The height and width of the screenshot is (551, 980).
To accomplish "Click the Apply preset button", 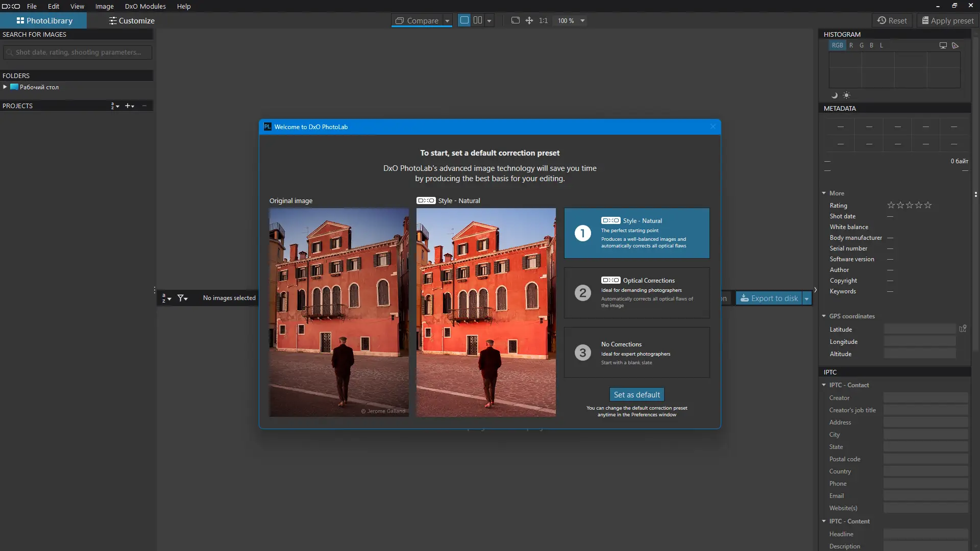I will (948, 21).
